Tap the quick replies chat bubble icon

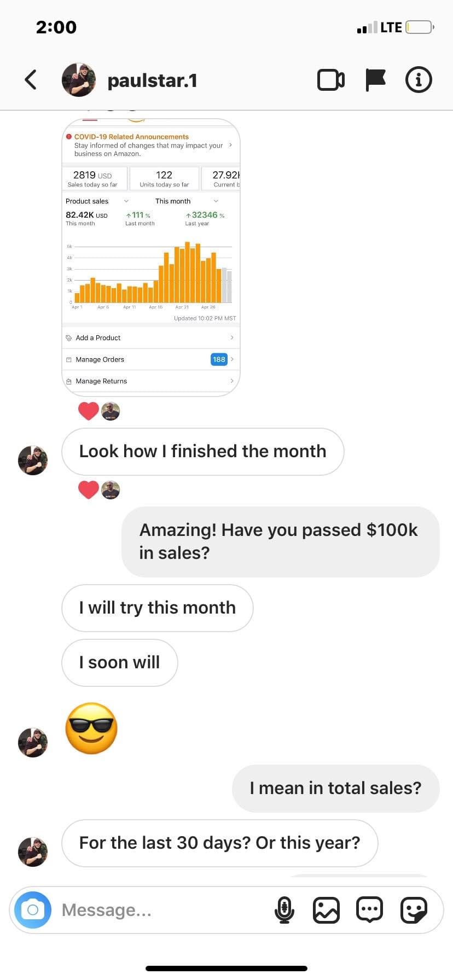[x=370, y=910]
